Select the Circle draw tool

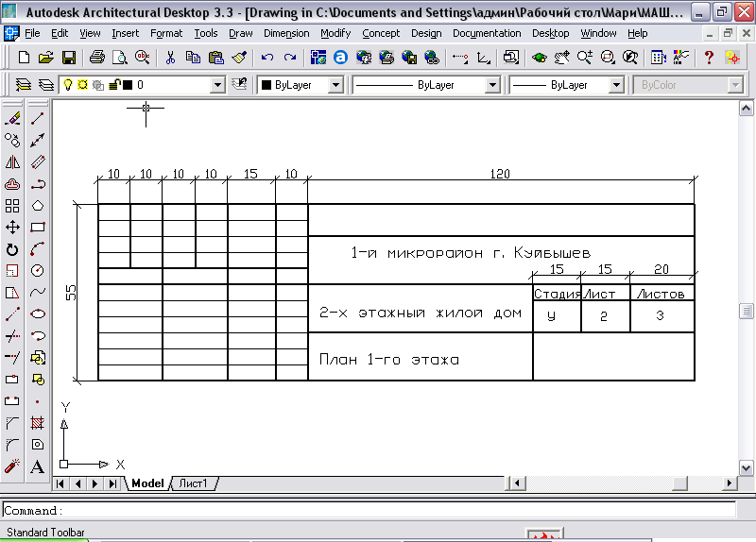38,271
